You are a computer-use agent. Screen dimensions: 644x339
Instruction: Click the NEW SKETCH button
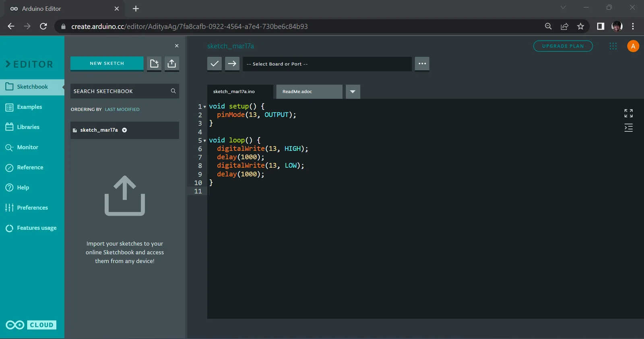pyautogui.click(x=107, y=63)
